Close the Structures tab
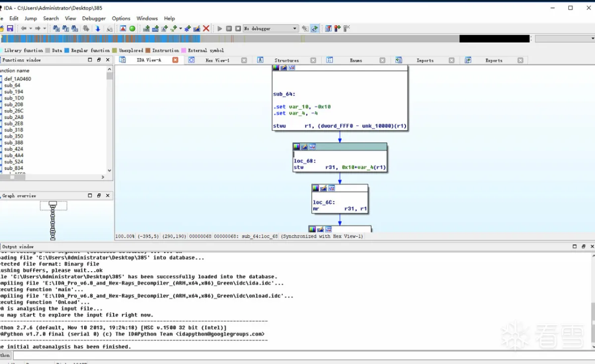The width and height of the screenshot is (595, 364). (313, 61)
